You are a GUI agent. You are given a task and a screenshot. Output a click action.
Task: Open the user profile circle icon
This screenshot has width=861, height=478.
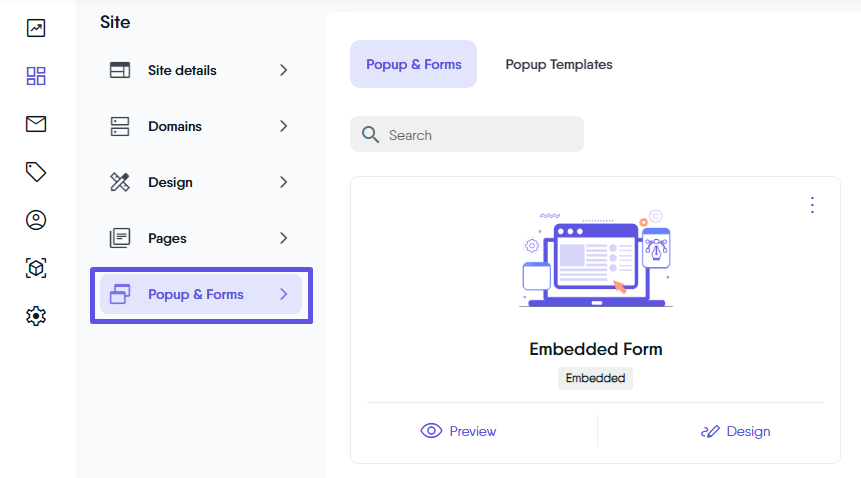pos(36,220)
